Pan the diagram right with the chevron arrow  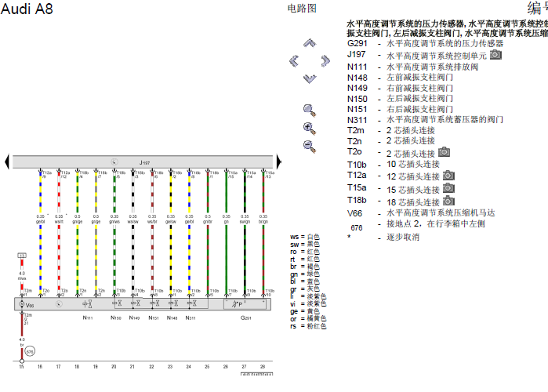click(325, 61)
